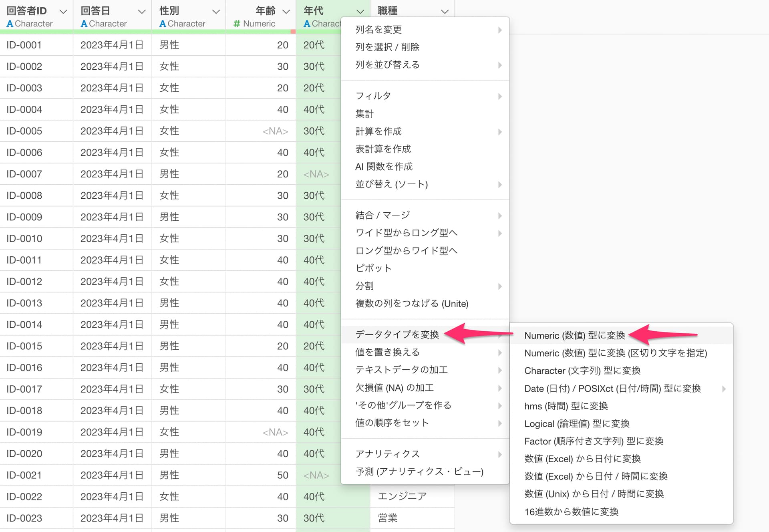Screen dimensions: 769x532
Task: Click the 年齢 column dropdown chevron
Action: (x=286, y=12)
